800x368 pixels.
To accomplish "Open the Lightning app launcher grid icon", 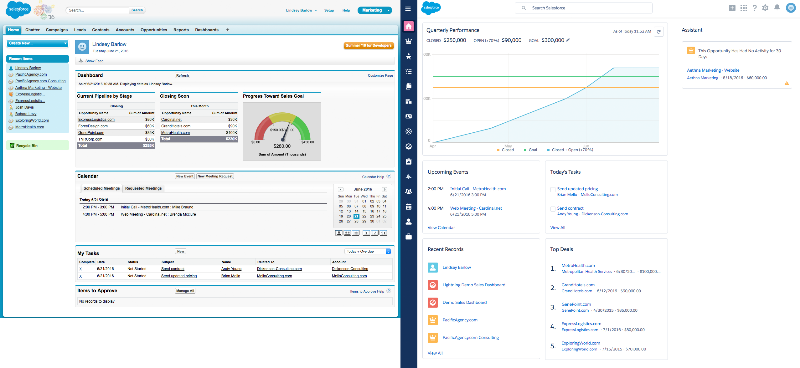I will pyautogui.click(x=743, y=8).
